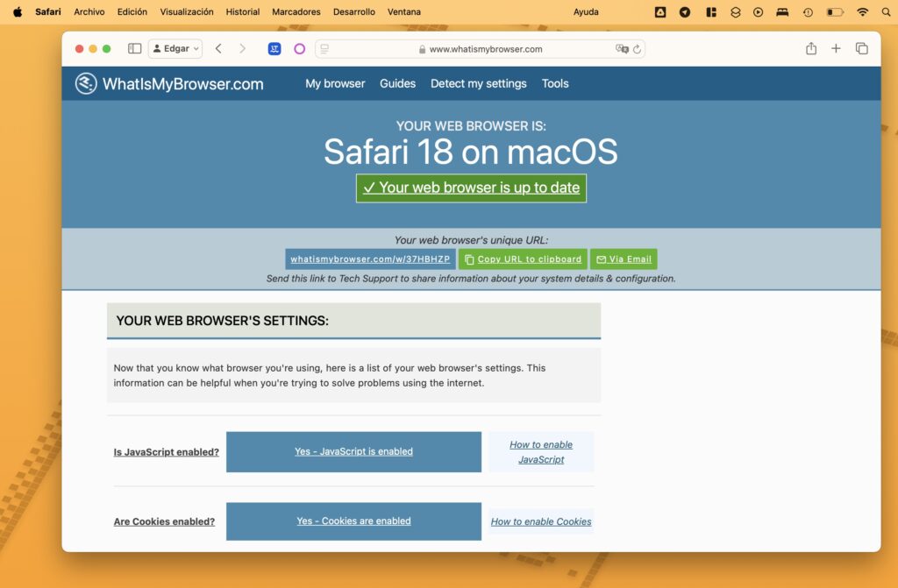The image size is (898, 588).
Task: Click the Safari 18 on macOS heading
Action: pyautogui.click(x=471, y=152)
